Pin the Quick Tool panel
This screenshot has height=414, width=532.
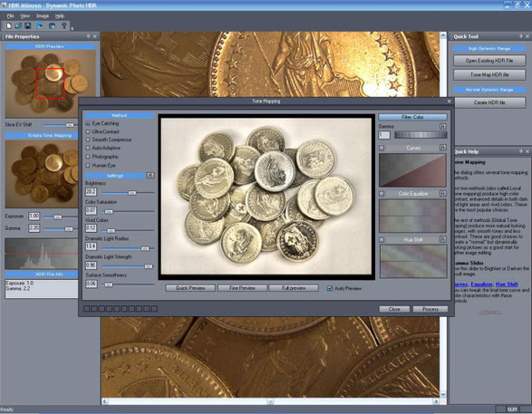[x=521, y=36]
